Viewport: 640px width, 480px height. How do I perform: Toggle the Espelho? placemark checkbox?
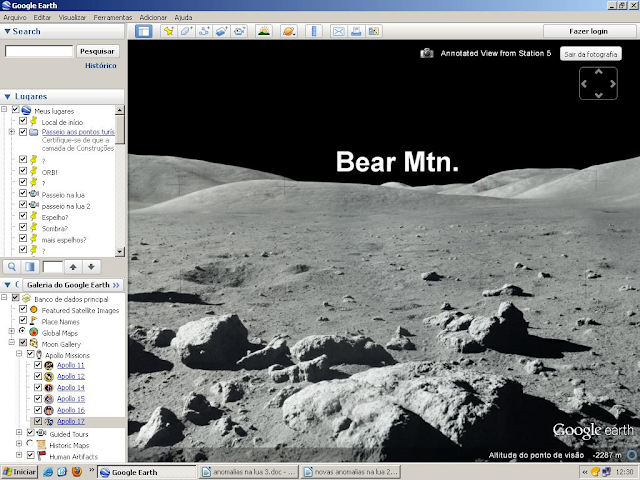point(23,216)
